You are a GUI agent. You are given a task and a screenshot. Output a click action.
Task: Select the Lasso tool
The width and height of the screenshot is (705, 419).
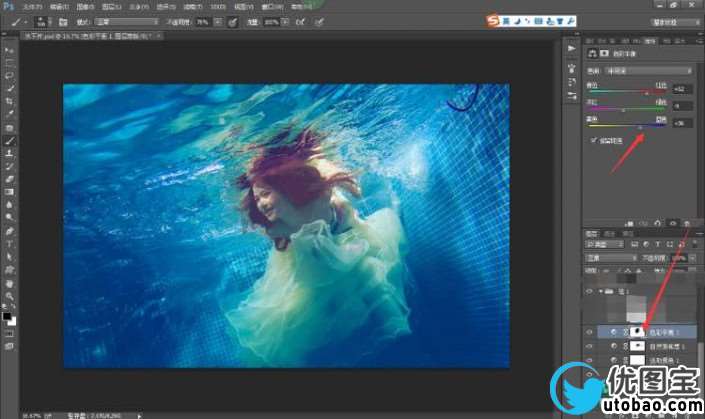[x=9, y=76]
